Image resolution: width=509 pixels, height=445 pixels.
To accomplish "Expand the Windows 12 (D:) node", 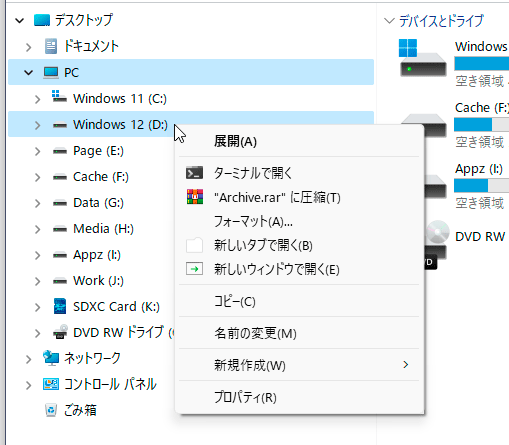I will tap(38, 125).
